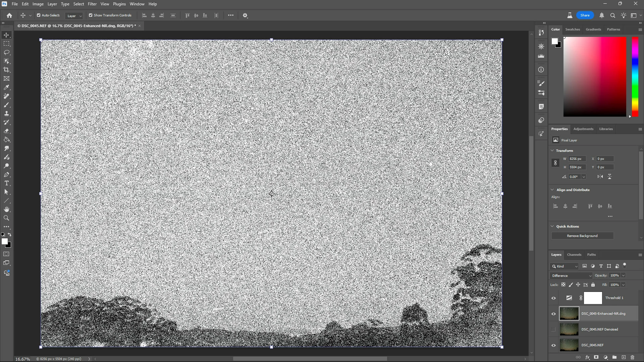Select the Crop tool

coord(6,70)
